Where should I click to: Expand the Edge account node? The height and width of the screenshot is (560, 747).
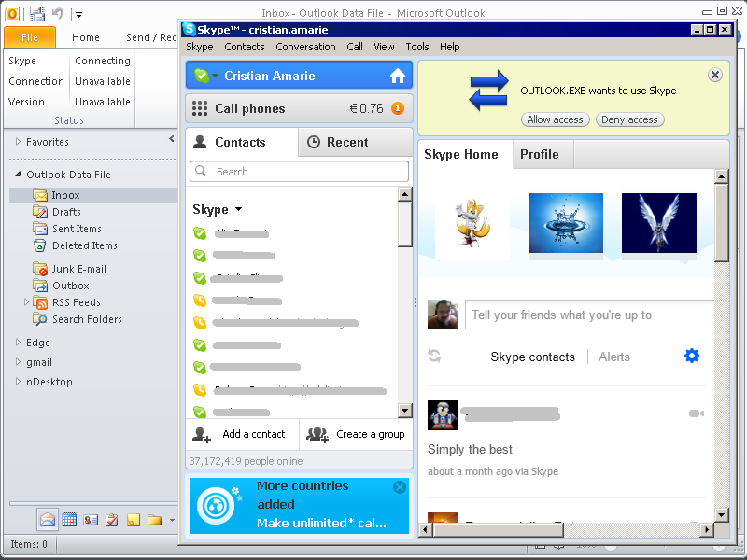18,342
